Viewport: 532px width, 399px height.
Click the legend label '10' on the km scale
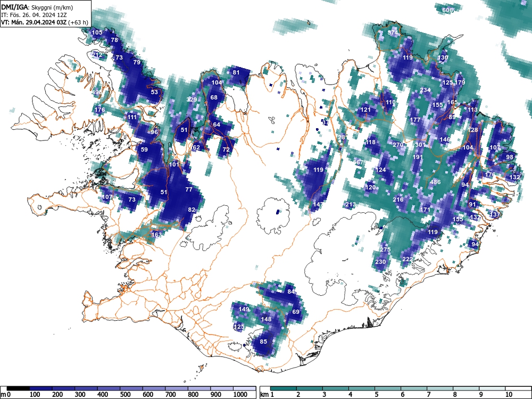tap(509, 395)
